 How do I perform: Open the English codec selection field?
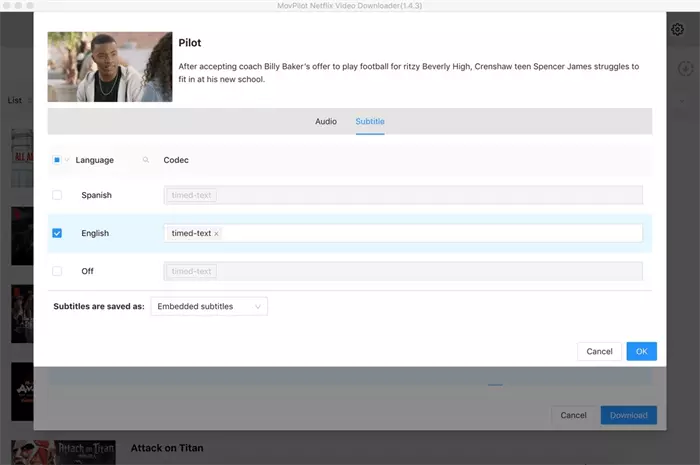(430, 233)
